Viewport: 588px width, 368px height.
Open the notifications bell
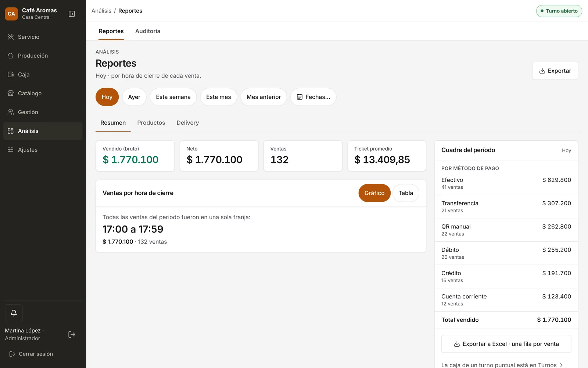coord(14,313)
